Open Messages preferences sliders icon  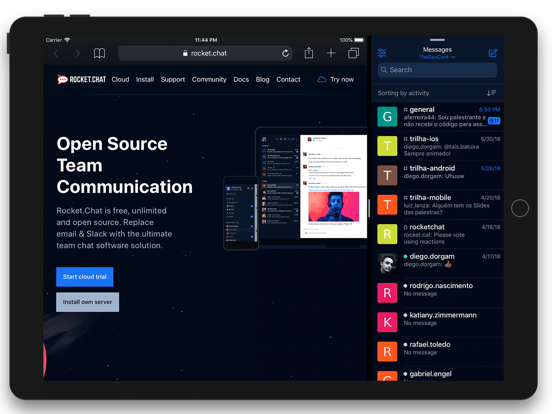coord(382,53)
